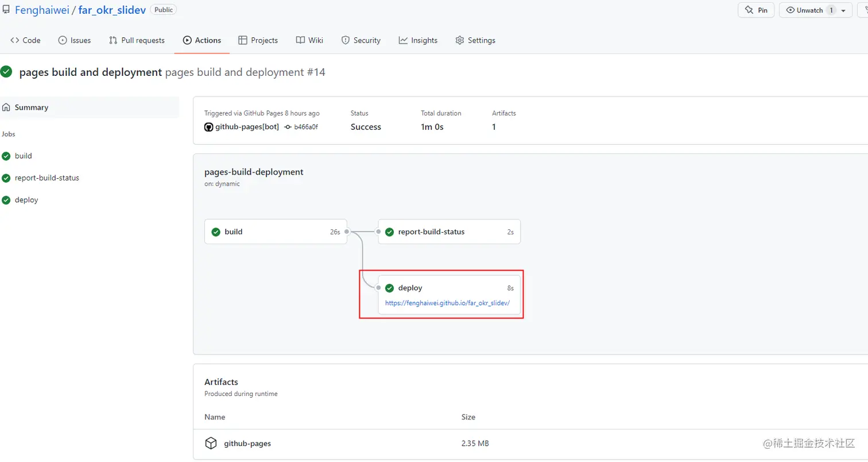Image resolution: width=868 pixels, height=462 pixels.
Task: Open the Settings tab
Action: click(475, 40)
